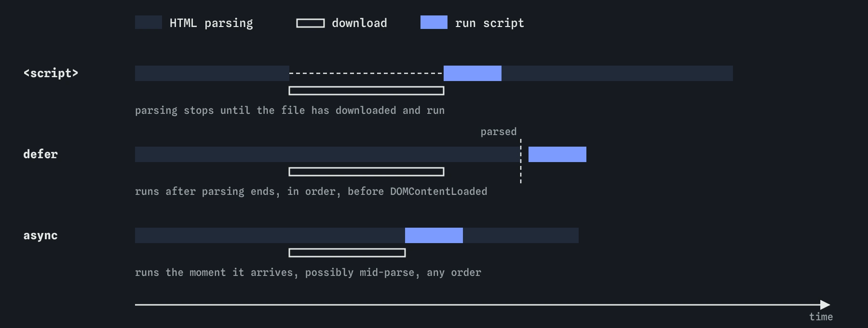The image size is (868, 328).
Task: Click the time axis arrowhead
Action: tap(825, 305)
